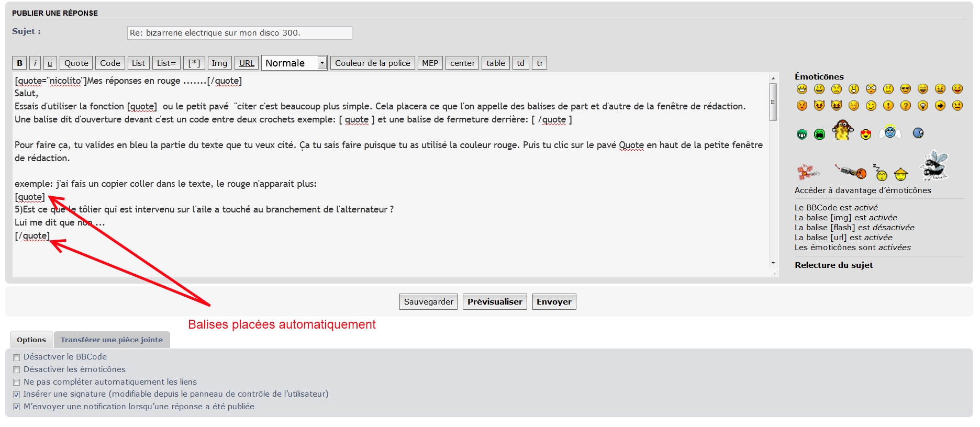The image size is (980, 427).
Task: Insert the black arrow emoticon
Action: click(940, 106)
